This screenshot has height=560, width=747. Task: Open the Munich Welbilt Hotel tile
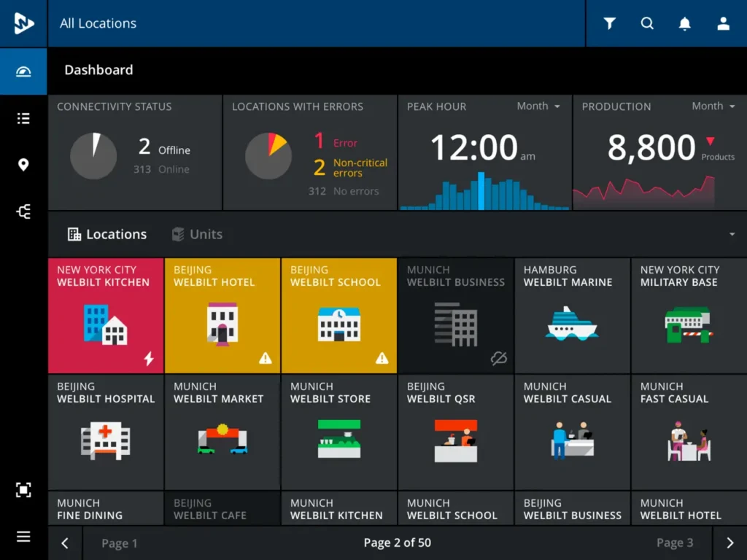[689, 508]
